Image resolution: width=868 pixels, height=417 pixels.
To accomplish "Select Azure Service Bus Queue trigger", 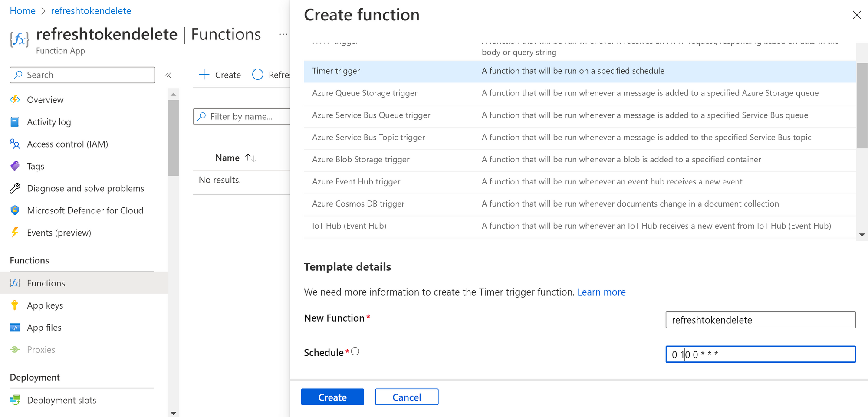I will [x=580, y=115].
